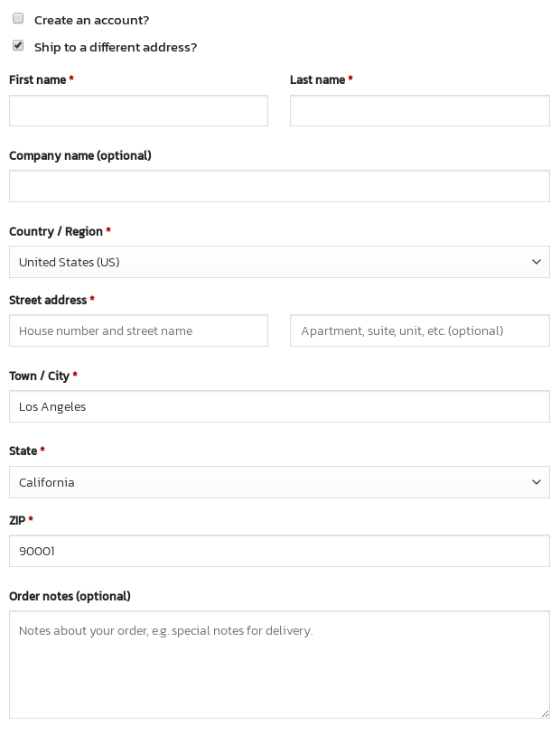Viewport: 560px width, 735px height.
Task: Uncheck Ship to a different address
Action: 18,45
